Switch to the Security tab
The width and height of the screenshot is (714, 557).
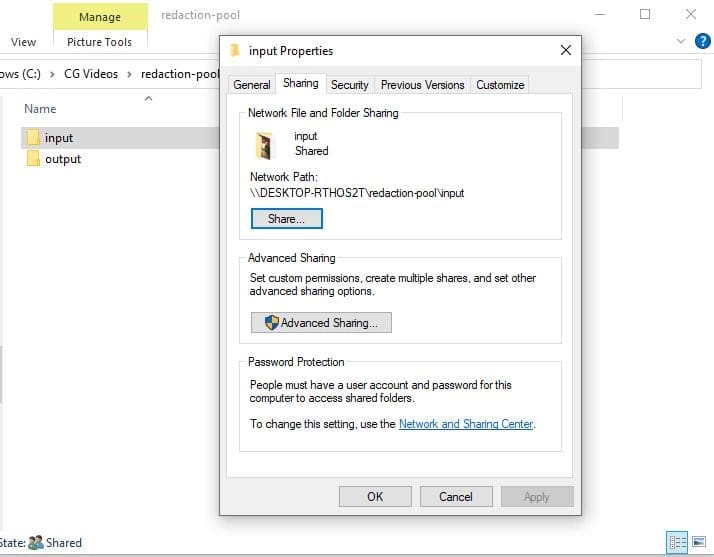coord(350,85)
